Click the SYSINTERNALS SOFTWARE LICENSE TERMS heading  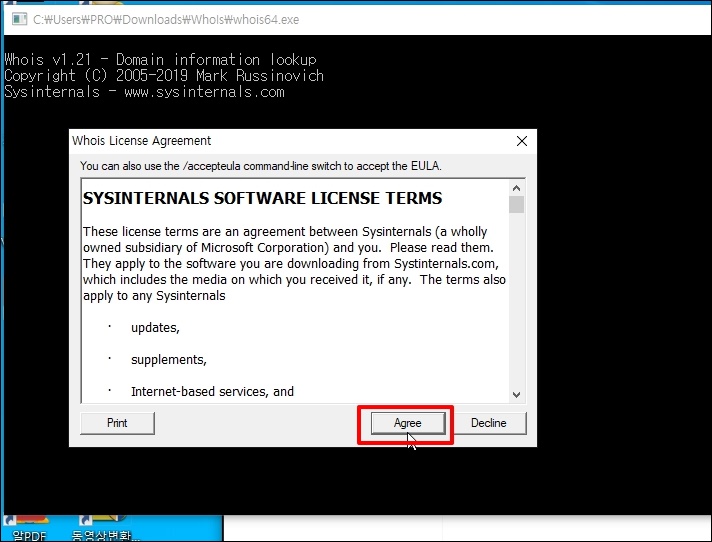(x=262, y=198)
